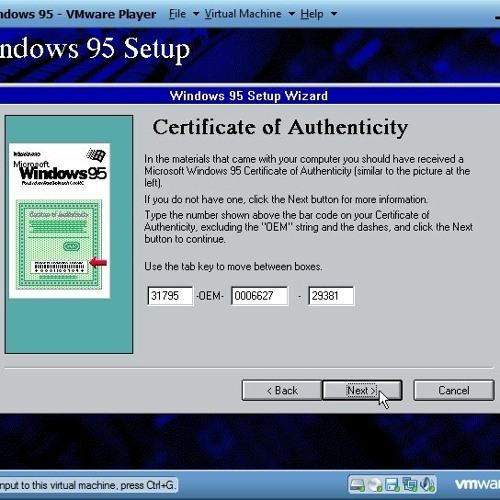Click the Next button
500x500 pixels.
362,390
